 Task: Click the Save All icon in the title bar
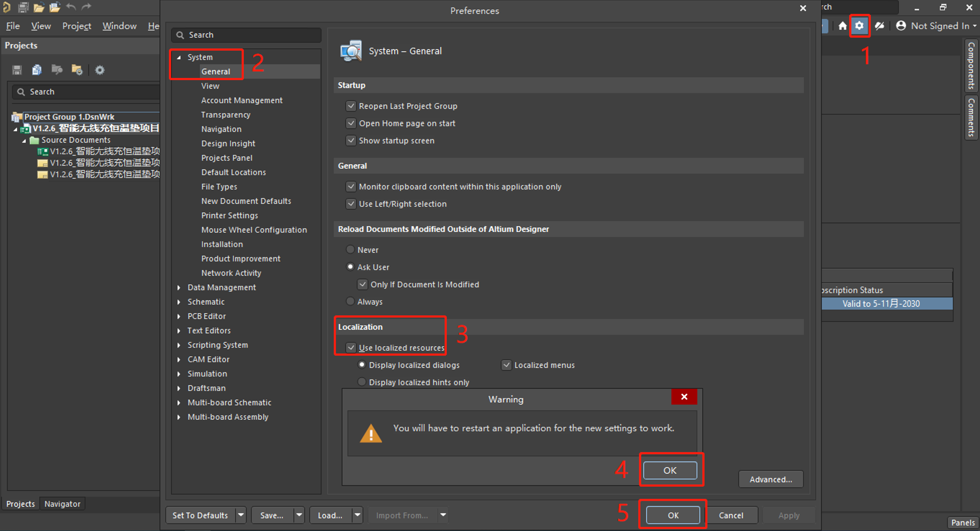tap(23, 7)
